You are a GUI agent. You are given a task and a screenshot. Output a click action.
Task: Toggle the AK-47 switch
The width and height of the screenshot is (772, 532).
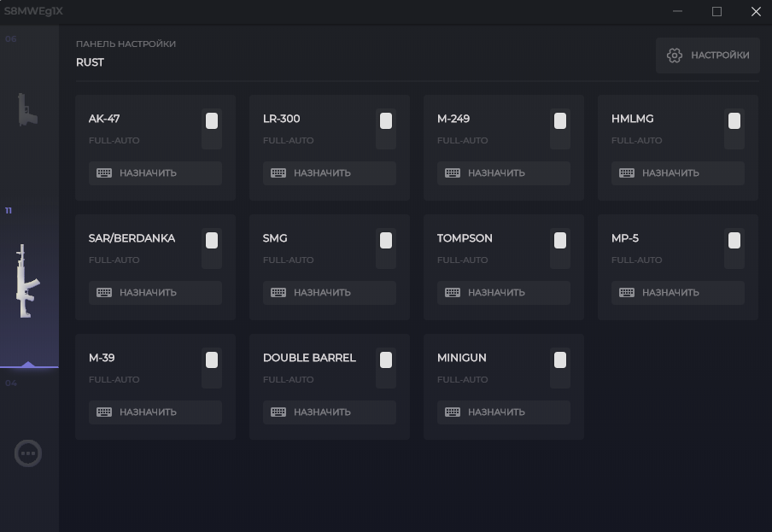[x=212, y=128]
